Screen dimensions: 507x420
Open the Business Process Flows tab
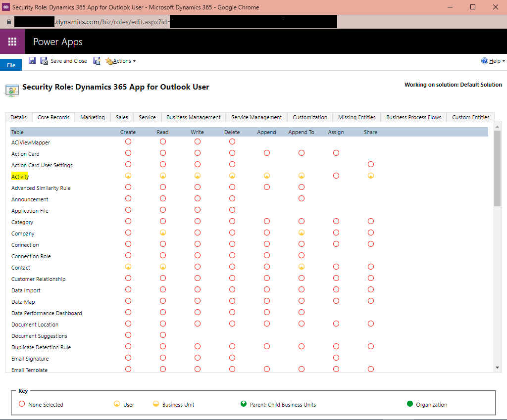tap(413, 117)
